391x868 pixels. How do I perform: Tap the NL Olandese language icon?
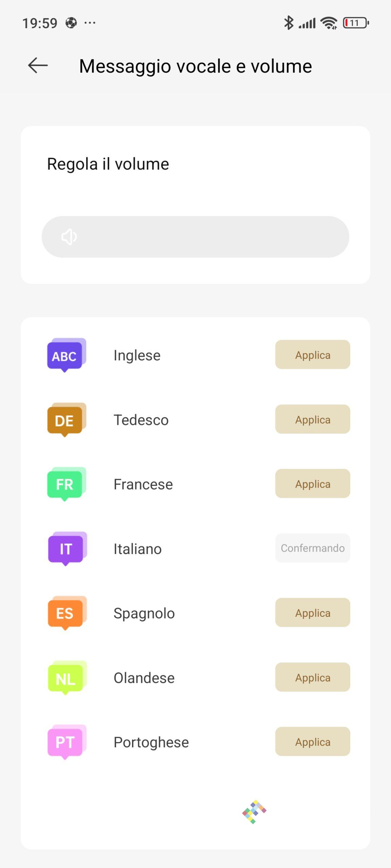pyautogui.click(x=67, y=677)
